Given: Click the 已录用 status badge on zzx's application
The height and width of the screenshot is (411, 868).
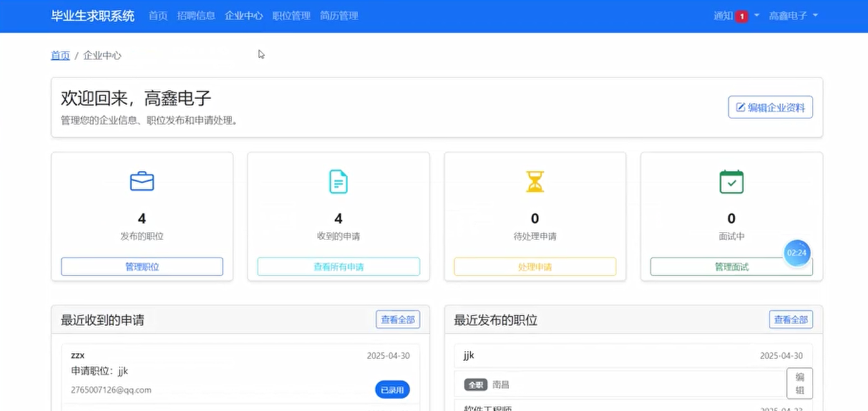Looking at the screenshot, I should 392,389.
